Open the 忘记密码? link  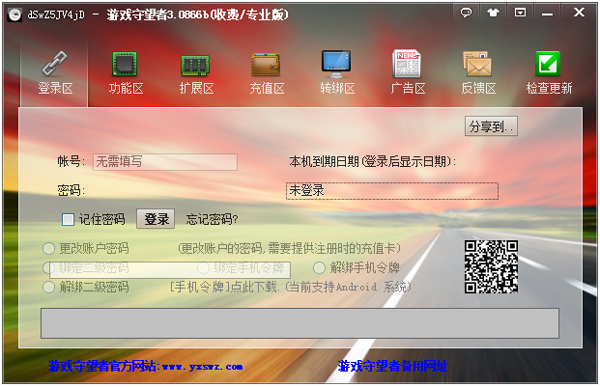[212, 219]
